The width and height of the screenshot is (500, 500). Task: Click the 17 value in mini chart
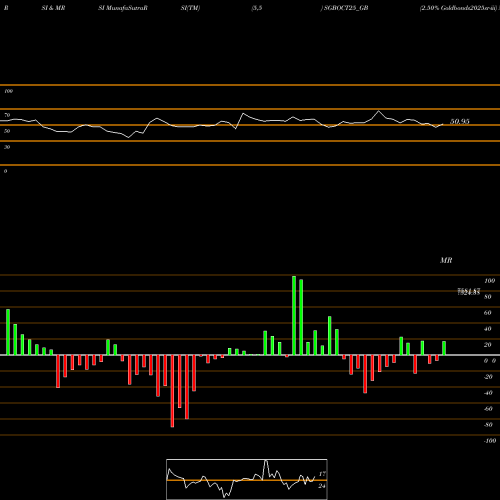[x=322, y=474]
